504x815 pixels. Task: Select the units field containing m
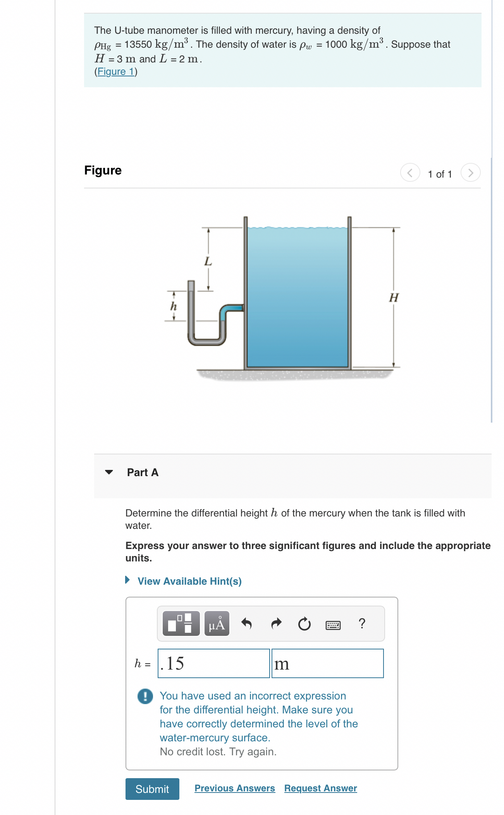(x=327, y=663)
